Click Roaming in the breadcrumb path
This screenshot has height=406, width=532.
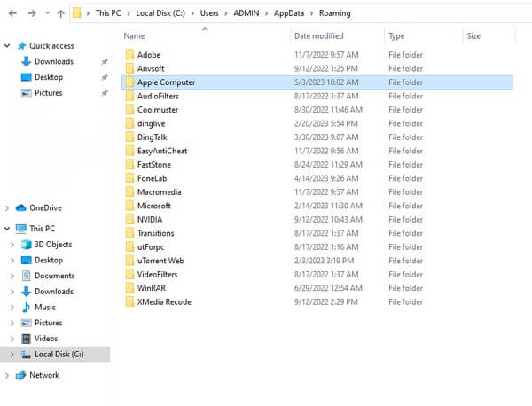(x=334, y=13)
